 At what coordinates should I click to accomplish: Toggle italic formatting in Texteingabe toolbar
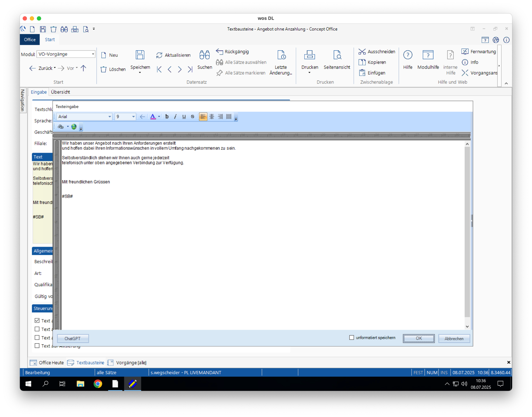[x=175, y=116]
